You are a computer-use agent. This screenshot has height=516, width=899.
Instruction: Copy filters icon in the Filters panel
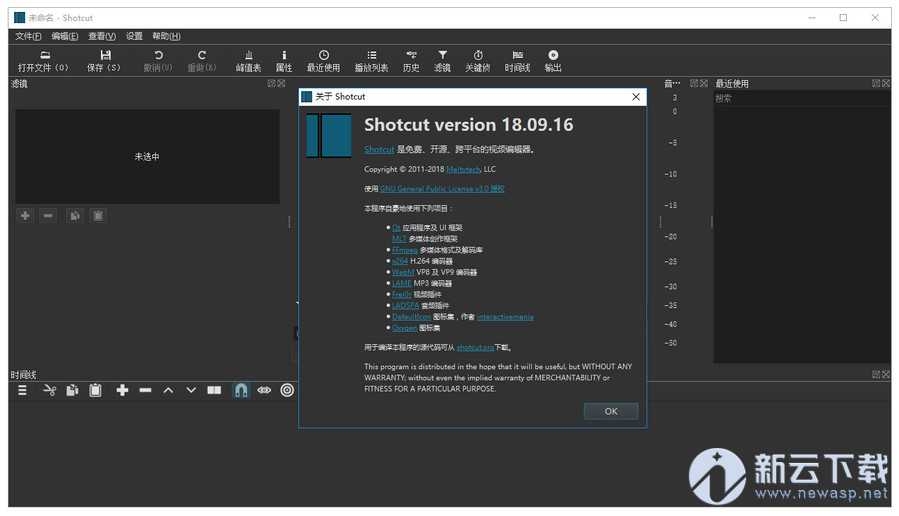(x=75, y=216)
